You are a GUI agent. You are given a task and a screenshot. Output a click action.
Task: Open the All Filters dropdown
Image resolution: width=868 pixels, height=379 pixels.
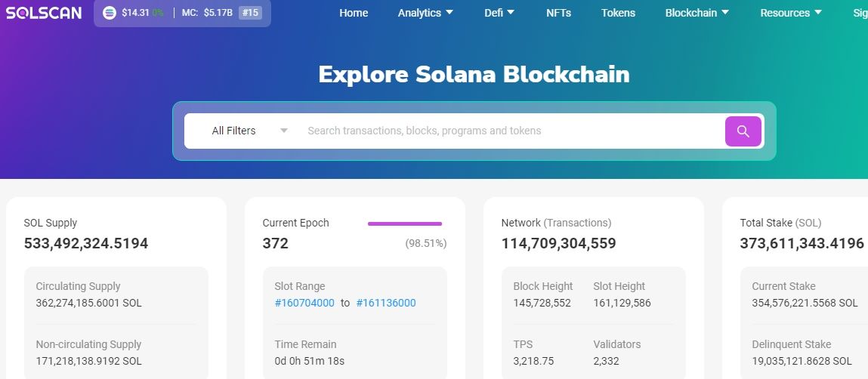[x=249, y=131]
